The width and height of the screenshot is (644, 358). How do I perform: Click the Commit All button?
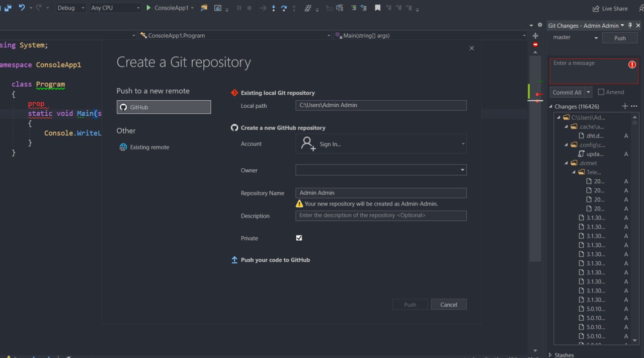click(x=567, y=92)
